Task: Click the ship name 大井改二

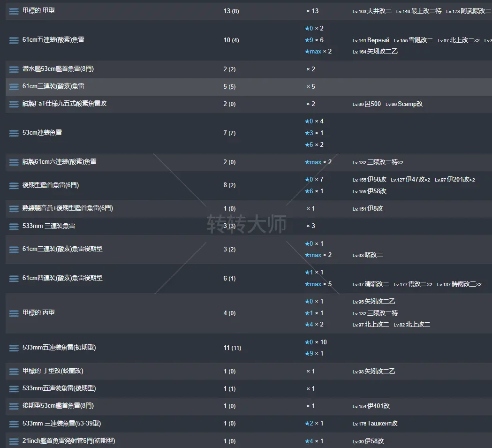Action: click(379, 11)
